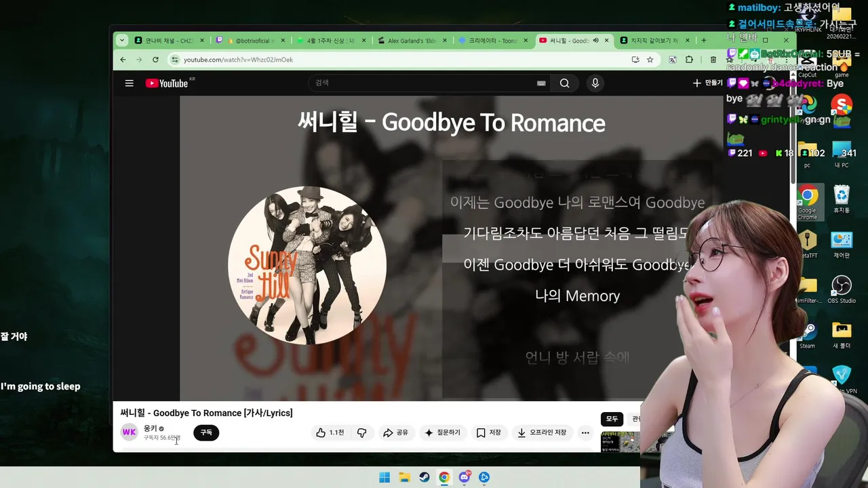Open the tab search dropdown arrow
The image size is (868, 488).
(x=122, y=41)
